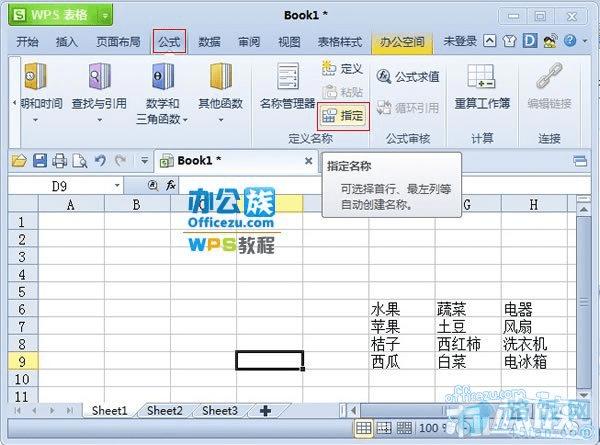Click cell containing 西红柿

468,344
